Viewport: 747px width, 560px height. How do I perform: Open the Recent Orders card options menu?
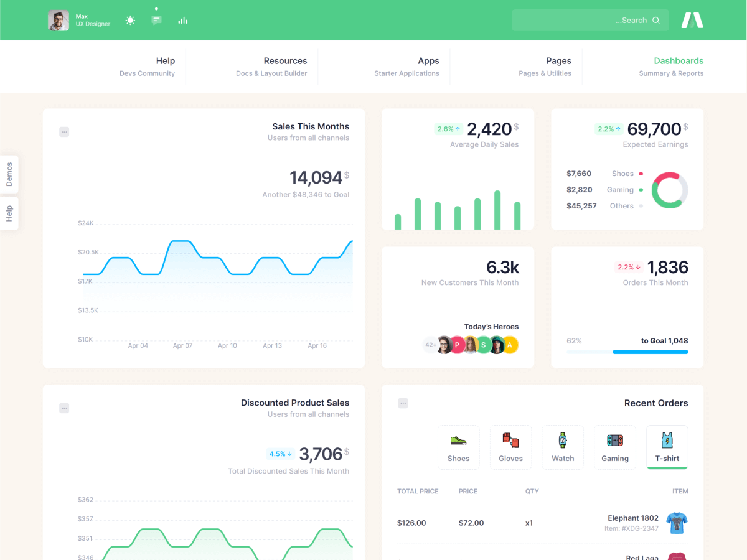point(403,403)
